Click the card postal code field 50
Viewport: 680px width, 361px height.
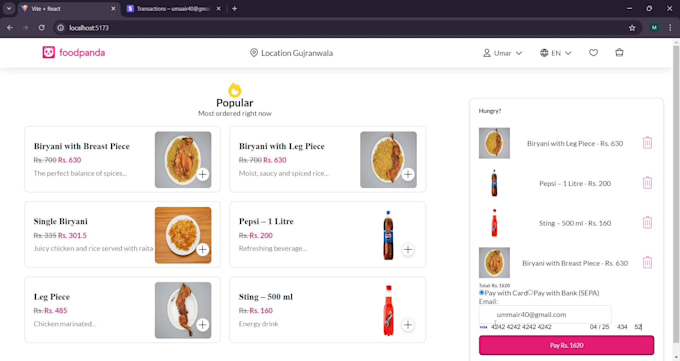coord(638,327)
